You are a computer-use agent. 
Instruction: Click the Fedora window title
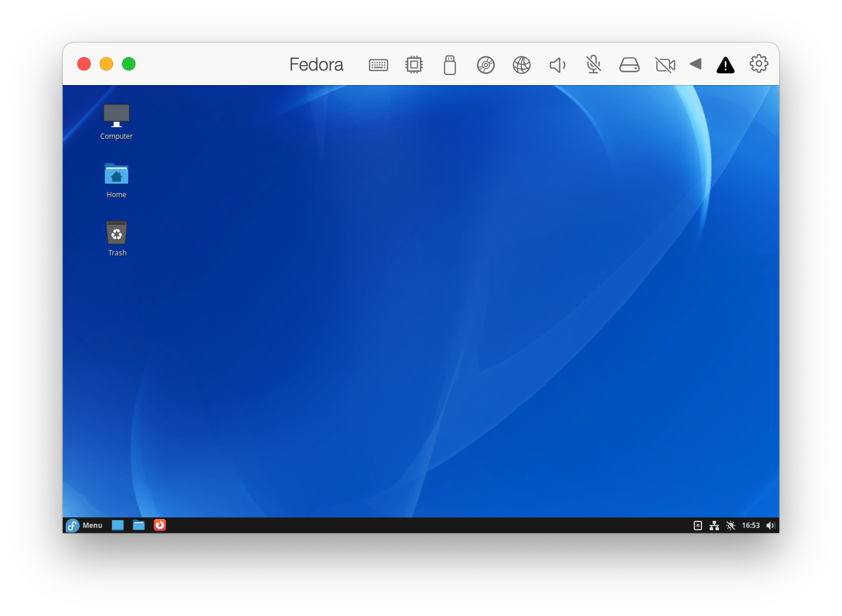click(x=316, y=64)
